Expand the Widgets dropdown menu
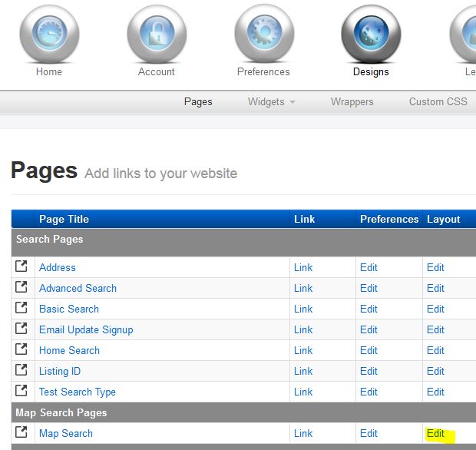 pyautogui.click(x=271, y=101)
